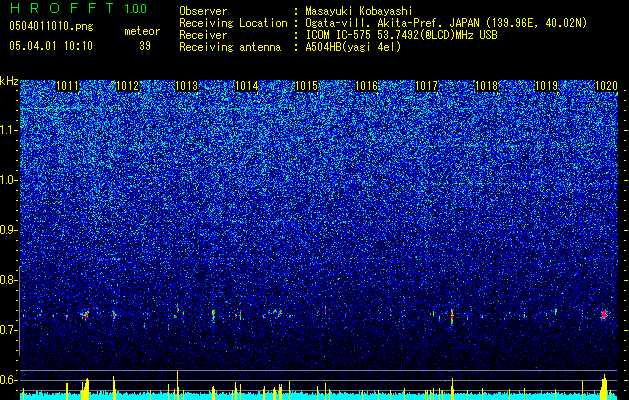Click the 1018 time marker

click(x=486, y=86)
